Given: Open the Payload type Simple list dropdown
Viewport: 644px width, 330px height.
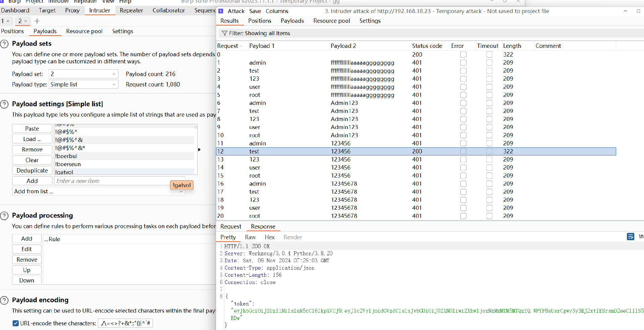Looking at the screenshot, I should (x=83, y=84).
